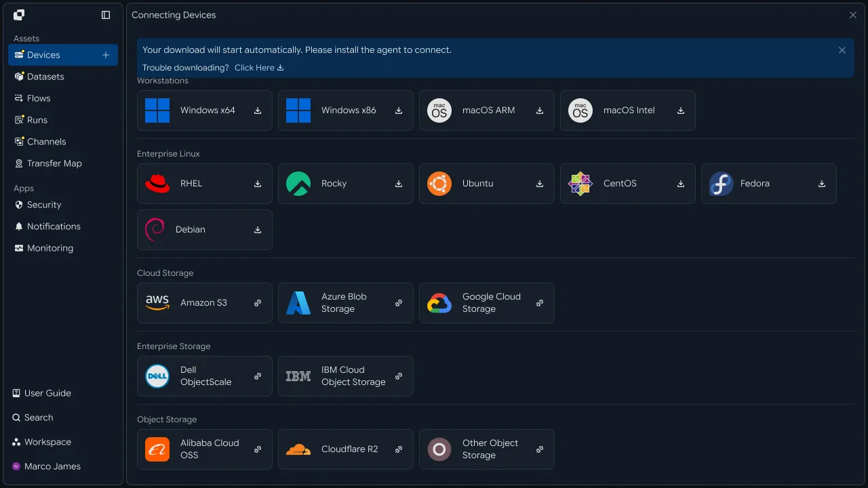Click the Google Cloud logo

coord(439,303)
